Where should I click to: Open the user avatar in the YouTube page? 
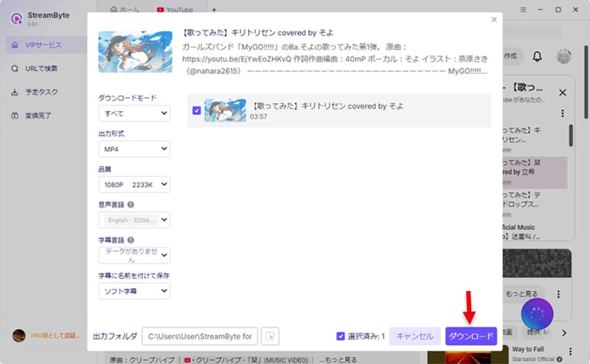pyautogui.click(x=563, y=57)
